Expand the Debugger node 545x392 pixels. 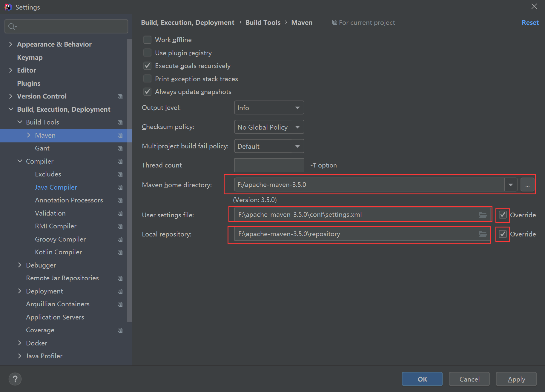click(x=20, y=265)
